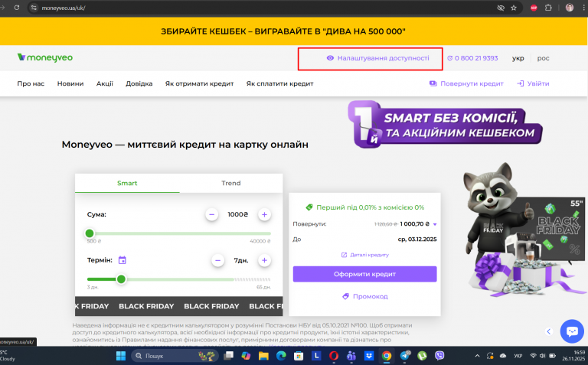
Task: Open Task View on taskbar
Action: (228, 356)
